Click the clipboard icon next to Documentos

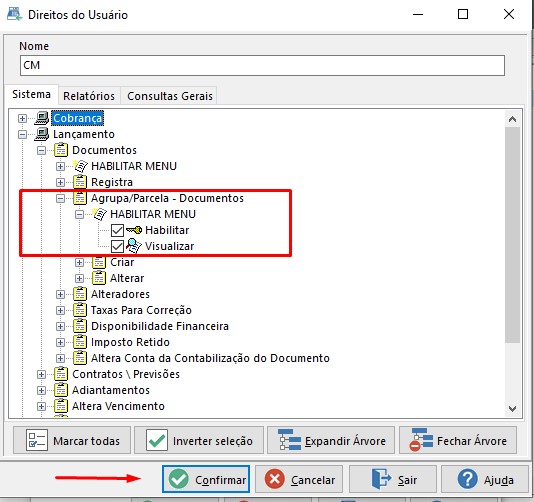pyautogui.click(x=61, y=150)
